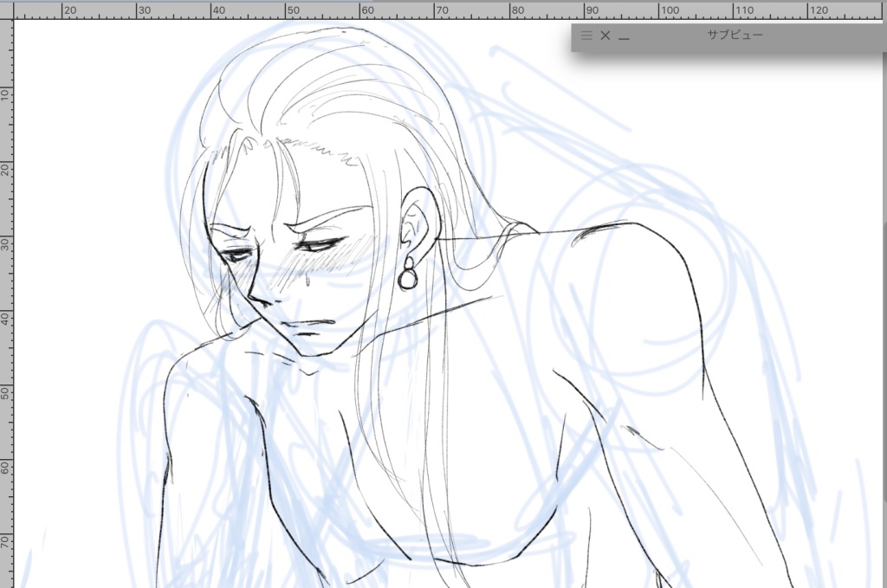
Task: Close the サブビュー floating panel
Action: (605, 36)
